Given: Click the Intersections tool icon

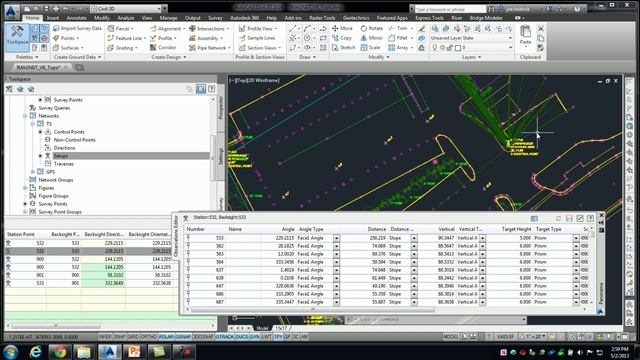Looking at the screenshot, I should pos(192,29).
